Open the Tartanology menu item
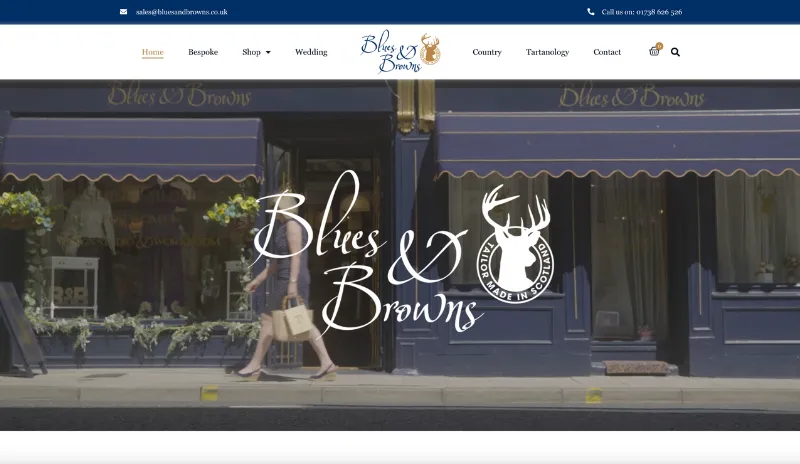The image size is (800, 464). pos(547,52)
